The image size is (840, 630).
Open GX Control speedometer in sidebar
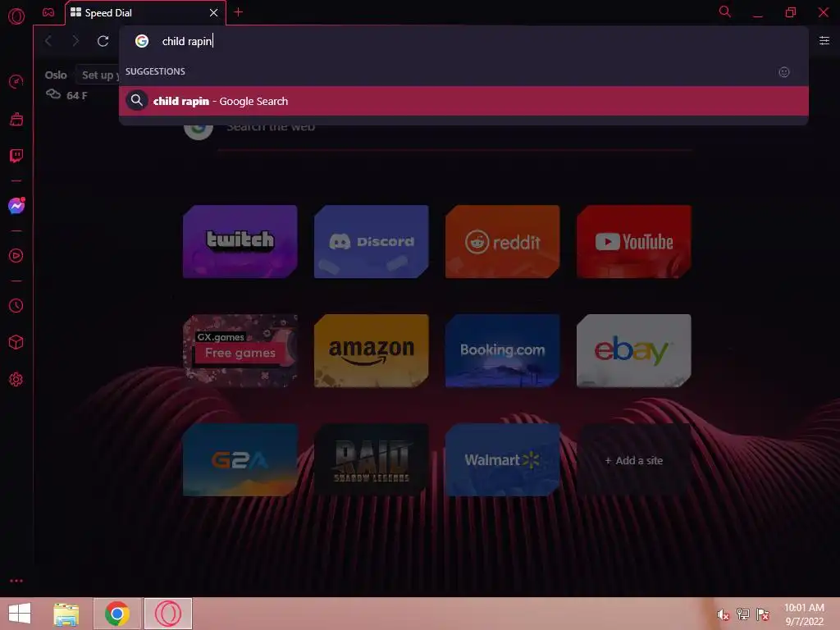click(16, 81)
